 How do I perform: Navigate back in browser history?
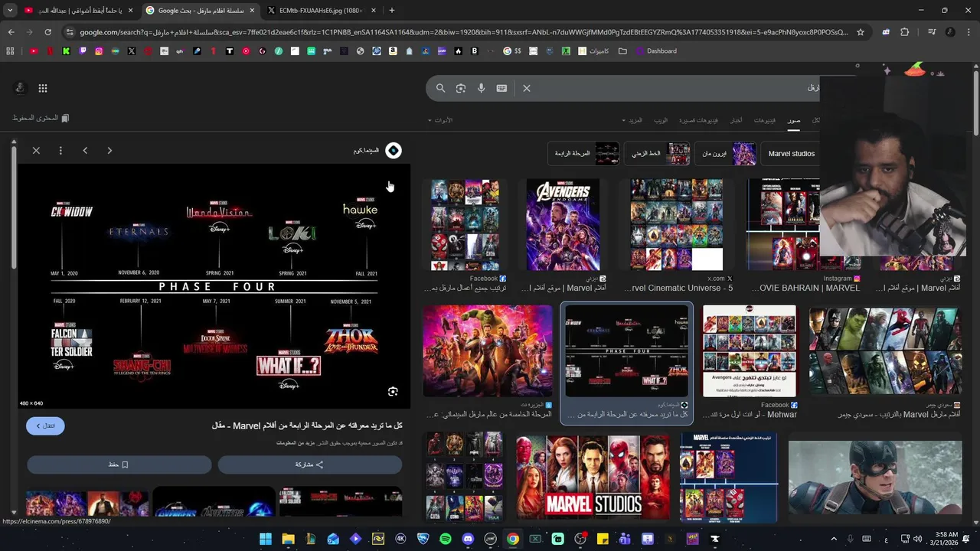pos(11,32)
